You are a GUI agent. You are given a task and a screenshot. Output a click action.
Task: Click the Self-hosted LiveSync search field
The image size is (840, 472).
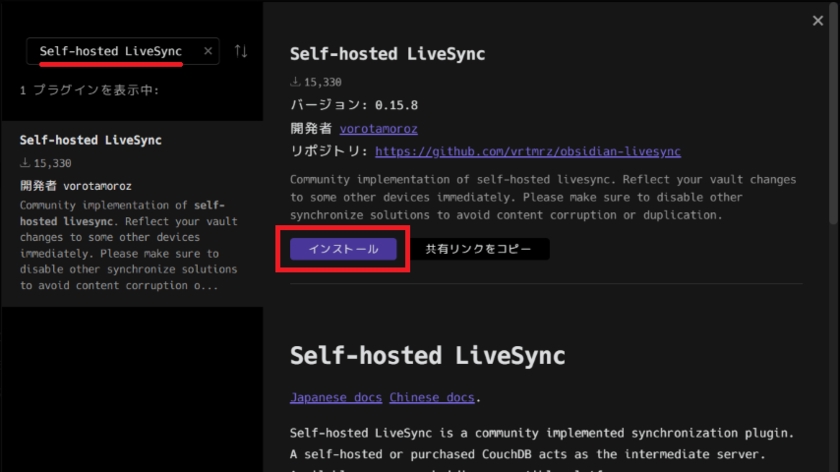[x=123, y=51]
